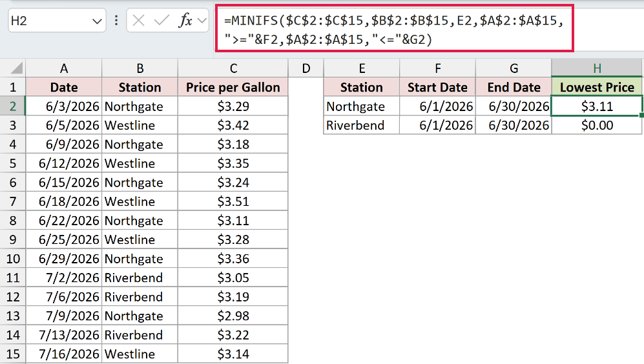Select row 1 header
This screenshot has height=364, width=644.
pyautogui.click(x=13, y=87)
